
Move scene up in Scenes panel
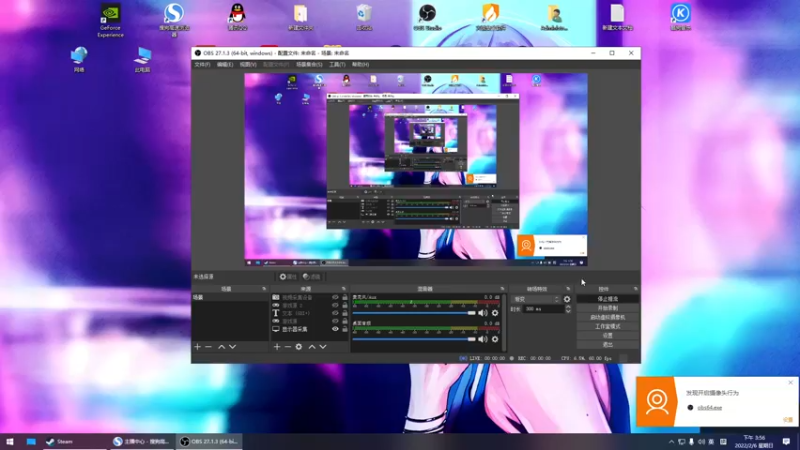coord(221,347)
